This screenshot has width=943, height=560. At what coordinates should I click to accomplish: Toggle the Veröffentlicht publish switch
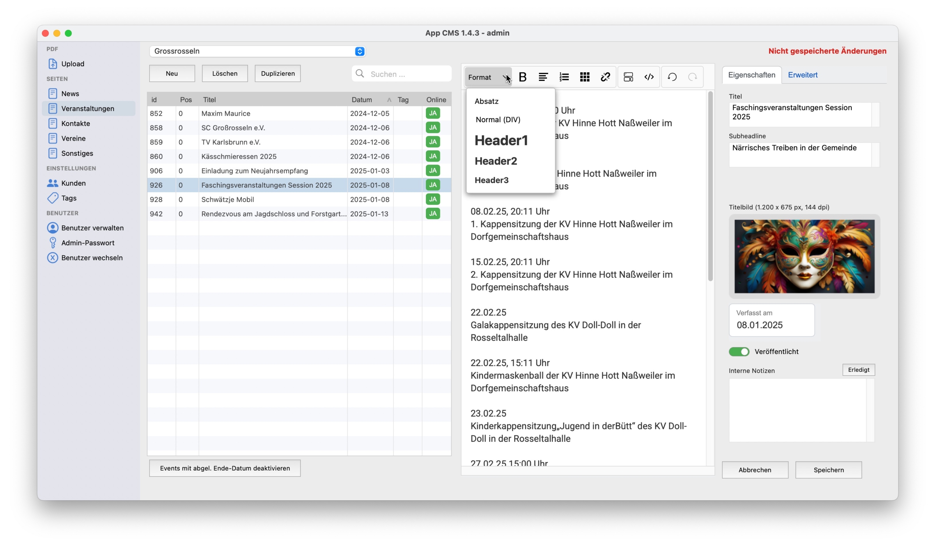pyautogui.click(x=739, y=351)
